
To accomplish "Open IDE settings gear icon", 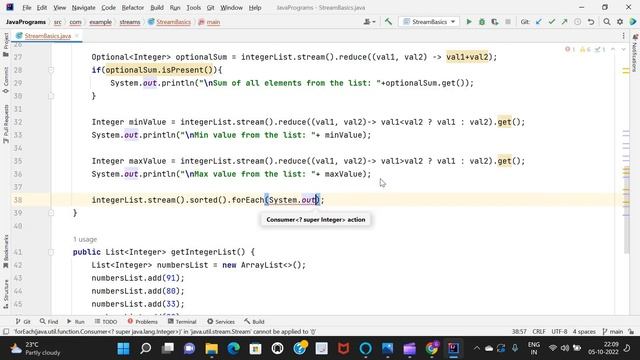I will pyautogui.click(x=620, y=22).
